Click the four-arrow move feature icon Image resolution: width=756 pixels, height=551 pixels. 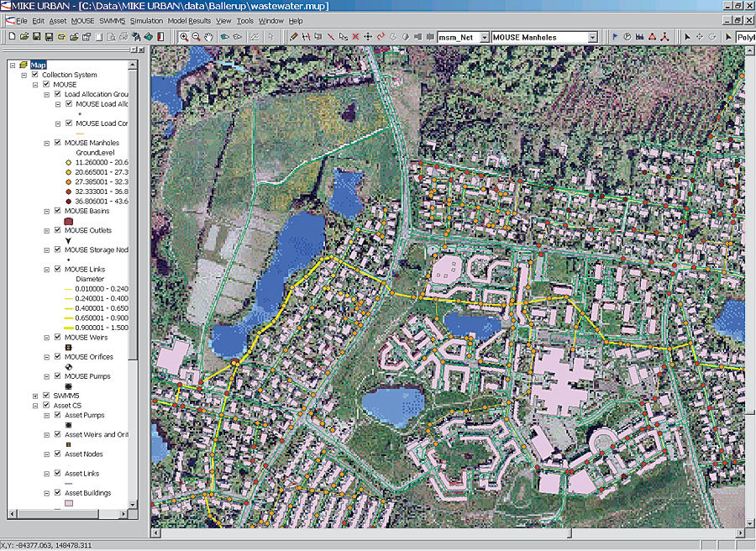coord(368,37)
